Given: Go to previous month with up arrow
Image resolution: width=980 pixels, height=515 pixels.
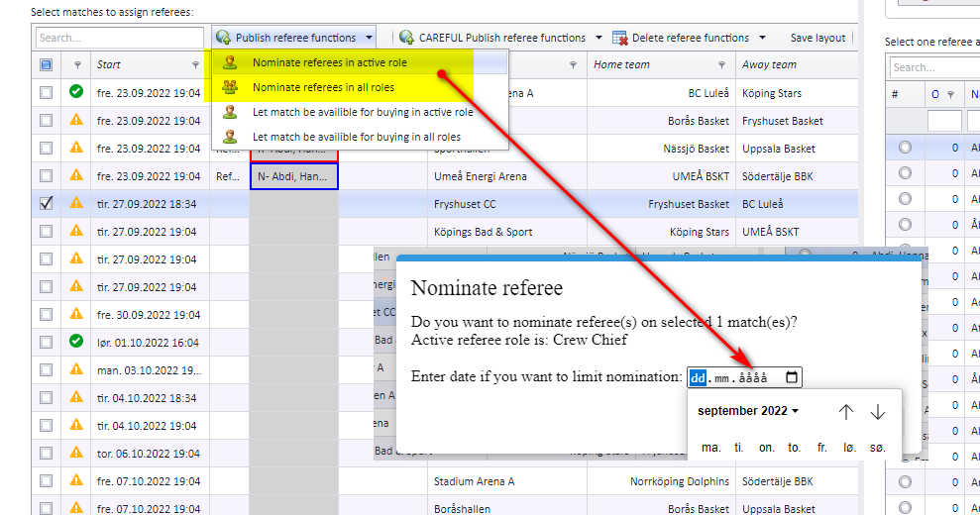Looking at the screenshot, I should [x=845, y=411].
